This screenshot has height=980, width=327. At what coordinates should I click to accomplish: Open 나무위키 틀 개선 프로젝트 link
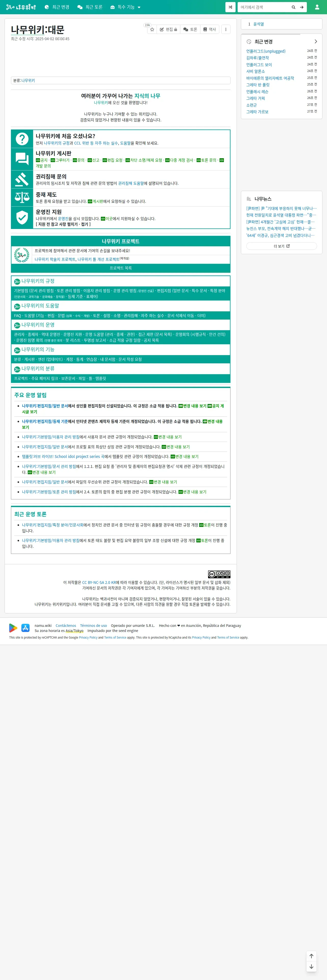click(98, 259)
